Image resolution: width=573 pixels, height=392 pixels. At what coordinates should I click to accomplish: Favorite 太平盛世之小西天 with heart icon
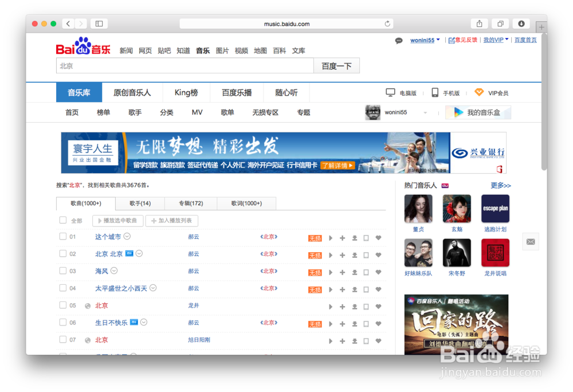[x=379, y=289]
